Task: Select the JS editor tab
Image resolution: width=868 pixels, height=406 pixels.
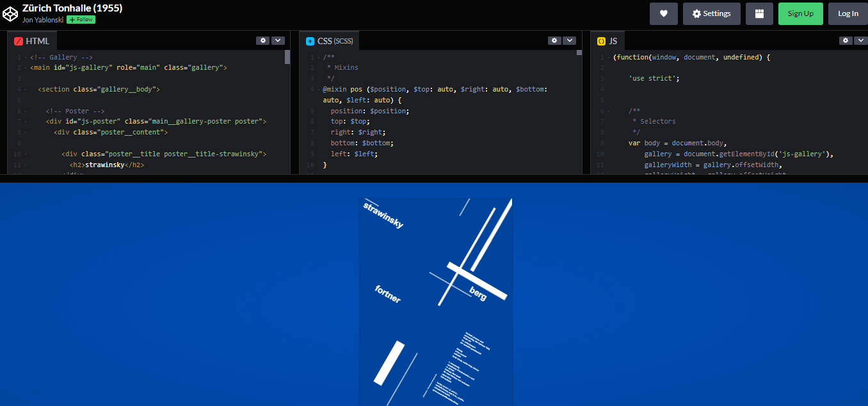Action: 607,41
